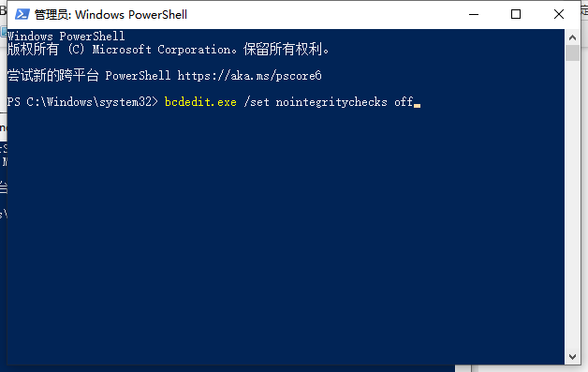Click the https://aka.ms/pscore6 URL text
588x372 pixels.
[249, 76]
